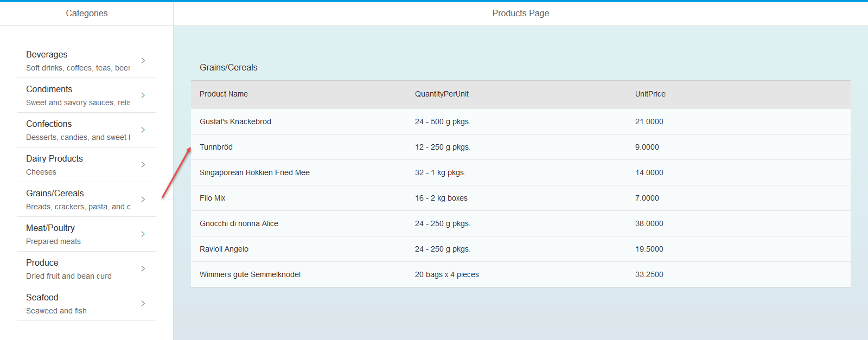This screenshot has width=868, height=340.
Task: Click the QuantityPerUnit column header
Action: [442, 94]
